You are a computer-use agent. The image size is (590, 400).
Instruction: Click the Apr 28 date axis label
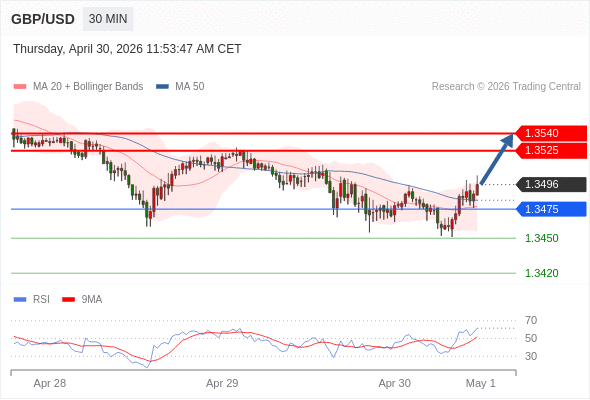tap(50, 383)
